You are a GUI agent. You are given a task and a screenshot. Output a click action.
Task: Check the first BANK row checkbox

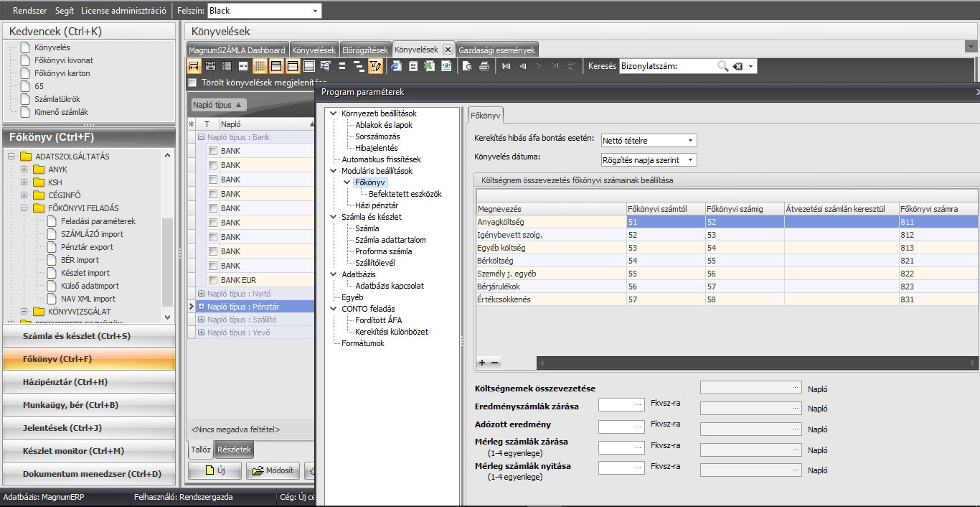click(x=213, y=151)
